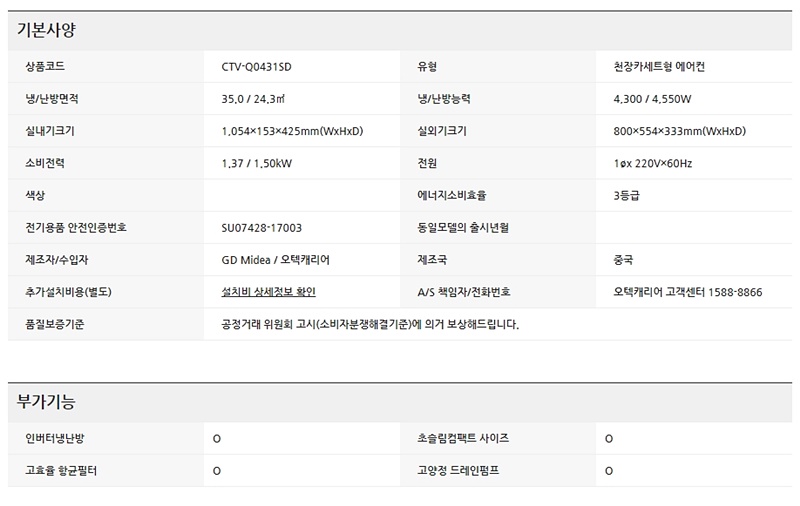Click the 4,300 / 4,550W capacity value

653,100
